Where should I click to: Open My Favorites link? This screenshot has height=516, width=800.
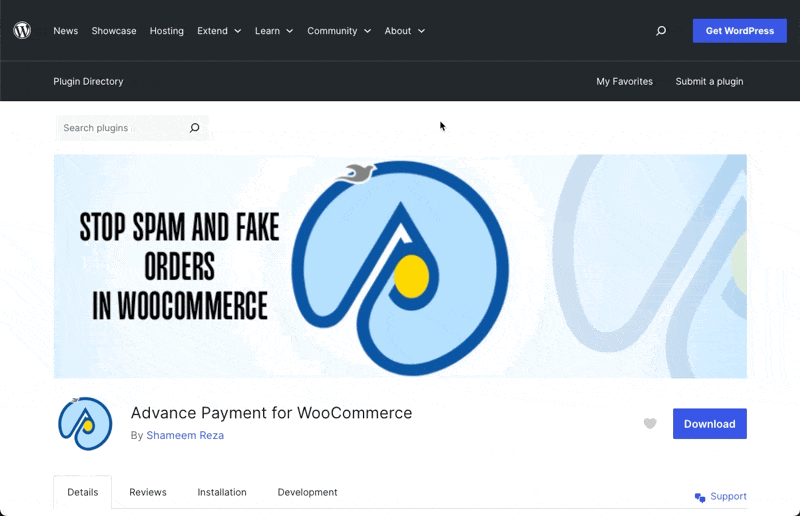pyautogui.click(x=624, y=81)
